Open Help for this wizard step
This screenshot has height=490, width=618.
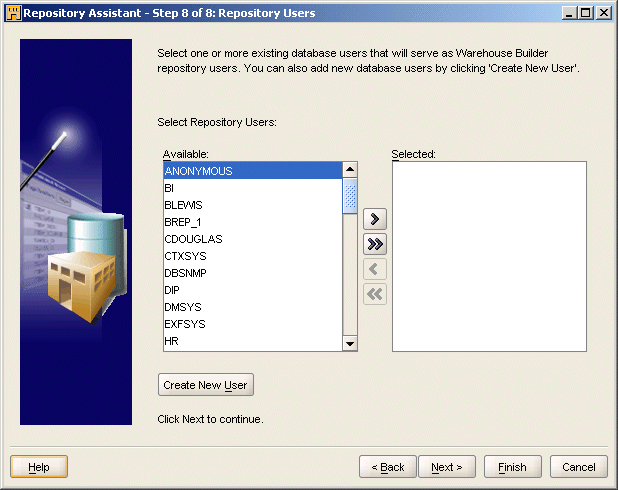tap(39, 467)
